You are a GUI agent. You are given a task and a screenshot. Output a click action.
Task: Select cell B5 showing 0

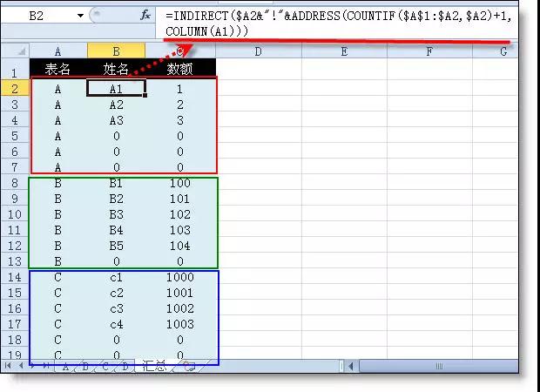[x=116, y=136]
